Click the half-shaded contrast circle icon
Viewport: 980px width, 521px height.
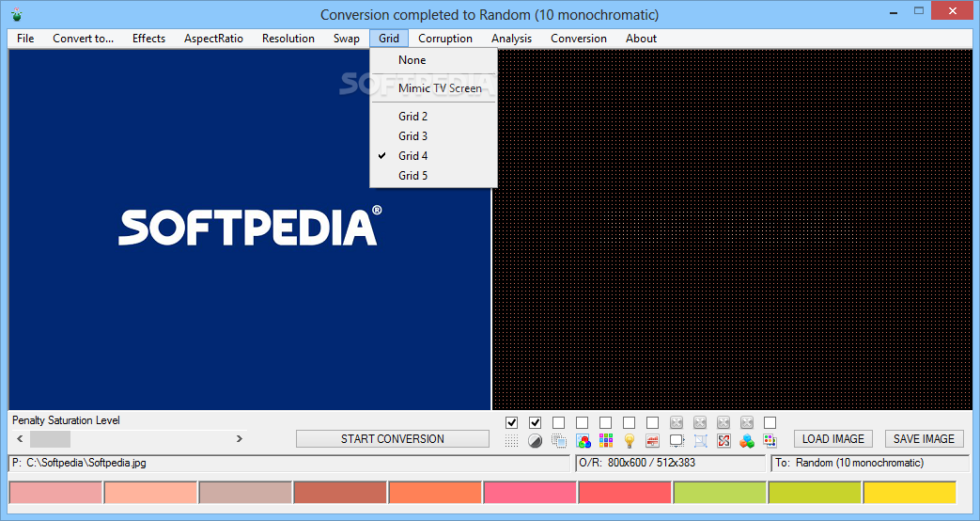(535, 441)
